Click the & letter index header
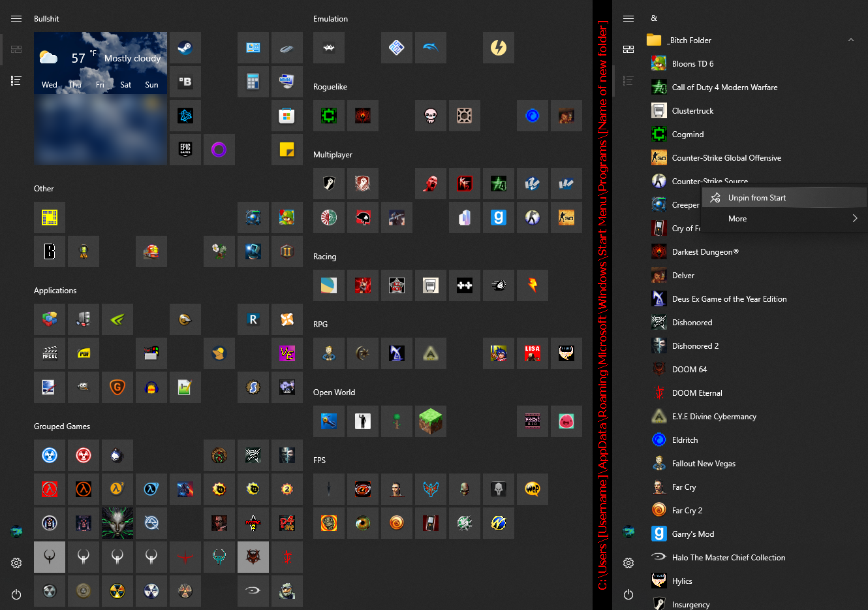The height and width of the screenshot is (610, 868). click(654, 18)
